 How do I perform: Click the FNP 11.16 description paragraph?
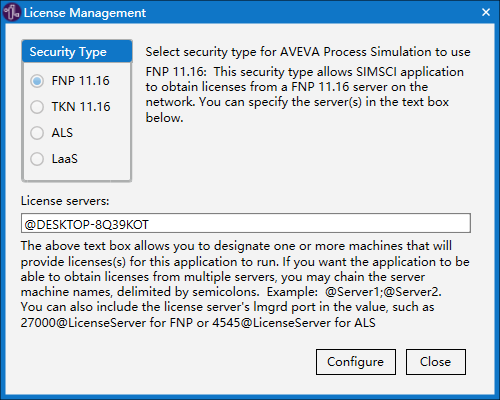pyautogui.click(x=305, y=95)
